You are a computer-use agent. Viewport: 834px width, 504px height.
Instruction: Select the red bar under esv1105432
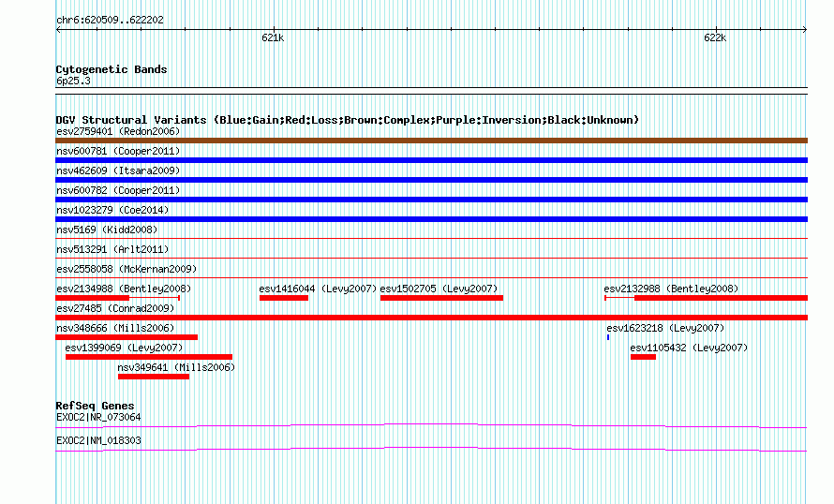643,357
